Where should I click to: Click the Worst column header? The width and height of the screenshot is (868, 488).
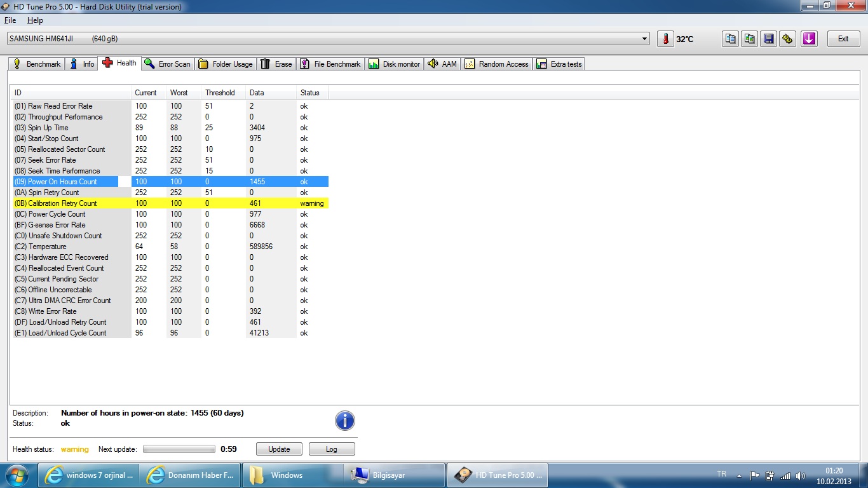coord(184,93)
